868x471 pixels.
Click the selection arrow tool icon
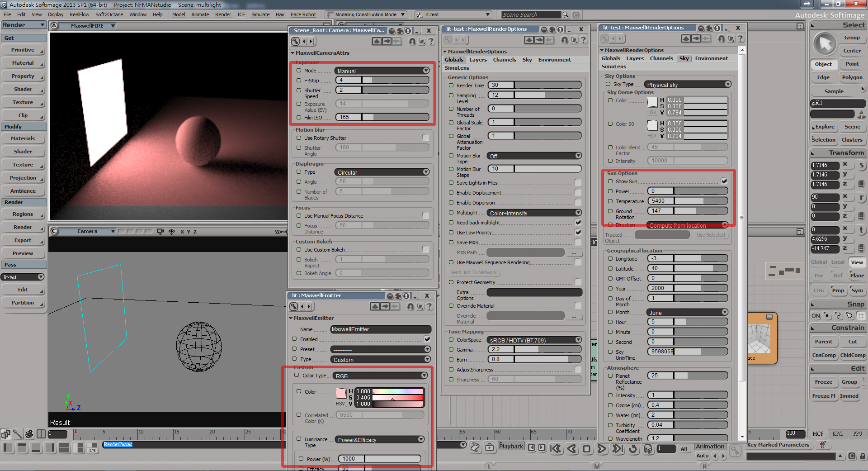[825, 44]
